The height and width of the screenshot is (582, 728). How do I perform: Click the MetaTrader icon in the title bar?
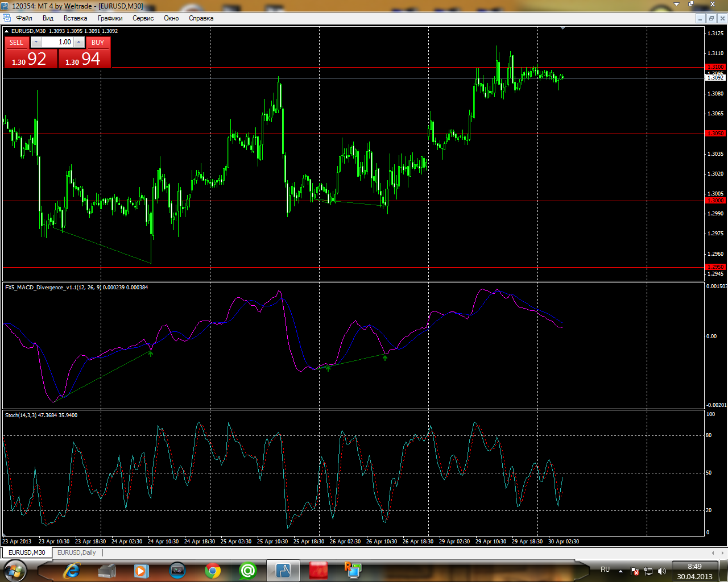tap(5, 6)
